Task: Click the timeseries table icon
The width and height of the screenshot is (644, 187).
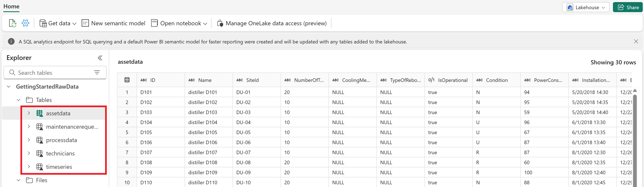Action: pos(39,167)
